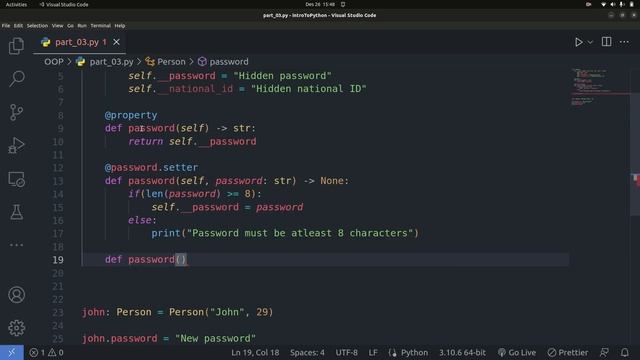Open the File menu

tap(6, 26)
